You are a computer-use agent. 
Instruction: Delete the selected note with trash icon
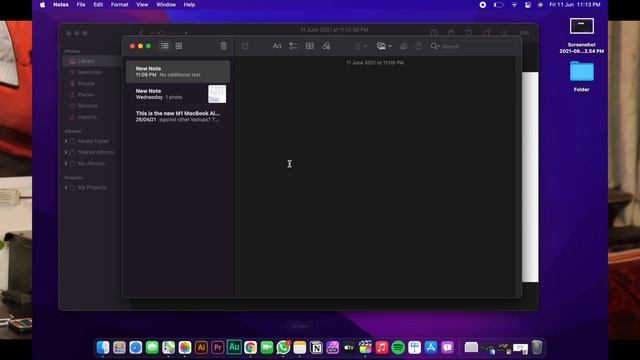click(x=223, y=46)
